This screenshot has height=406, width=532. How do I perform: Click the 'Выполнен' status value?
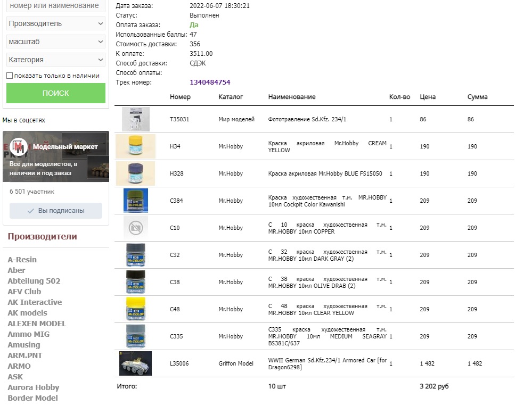pyautogui.click(x=204, y=15)
